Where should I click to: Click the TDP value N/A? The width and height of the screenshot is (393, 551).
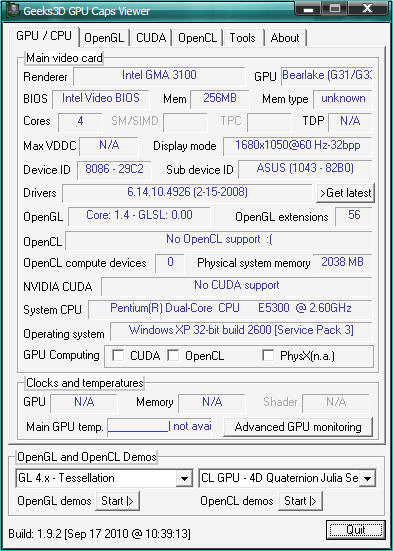[350, 122]
